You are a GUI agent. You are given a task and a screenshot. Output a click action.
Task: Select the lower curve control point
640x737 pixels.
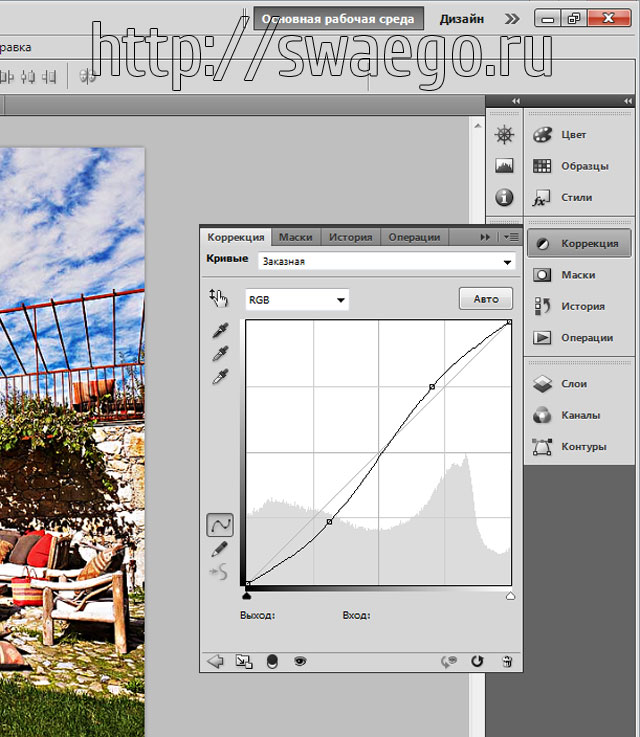click(x=329, y=522)
